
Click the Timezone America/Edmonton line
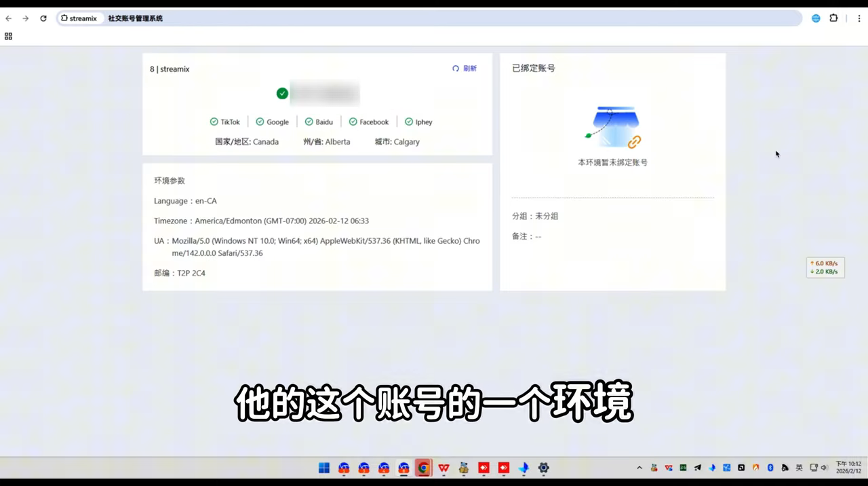click(x=261, y=221)
